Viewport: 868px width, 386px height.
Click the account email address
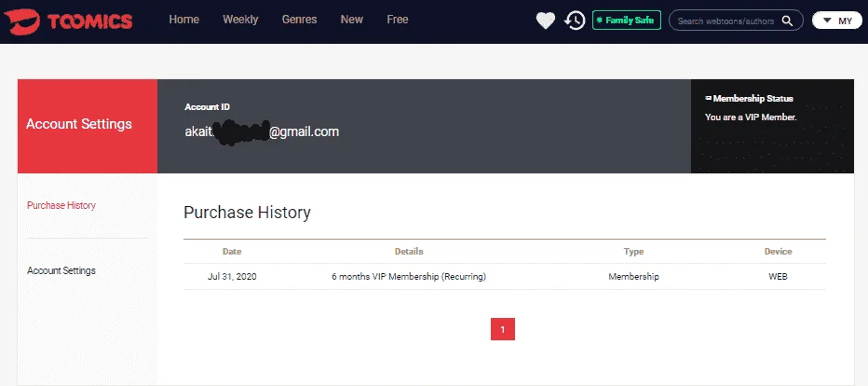[262, 131]
